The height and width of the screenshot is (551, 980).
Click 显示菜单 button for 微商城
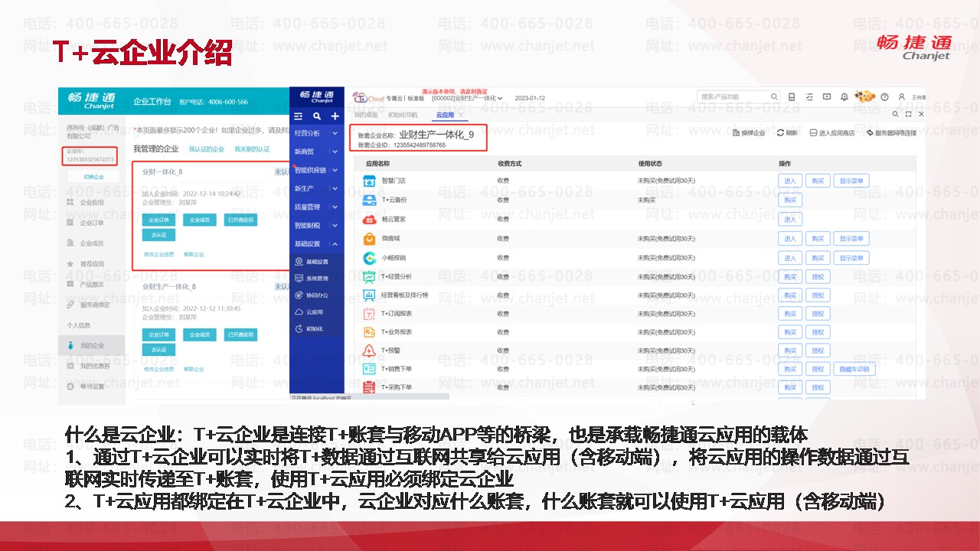point(851,239)
